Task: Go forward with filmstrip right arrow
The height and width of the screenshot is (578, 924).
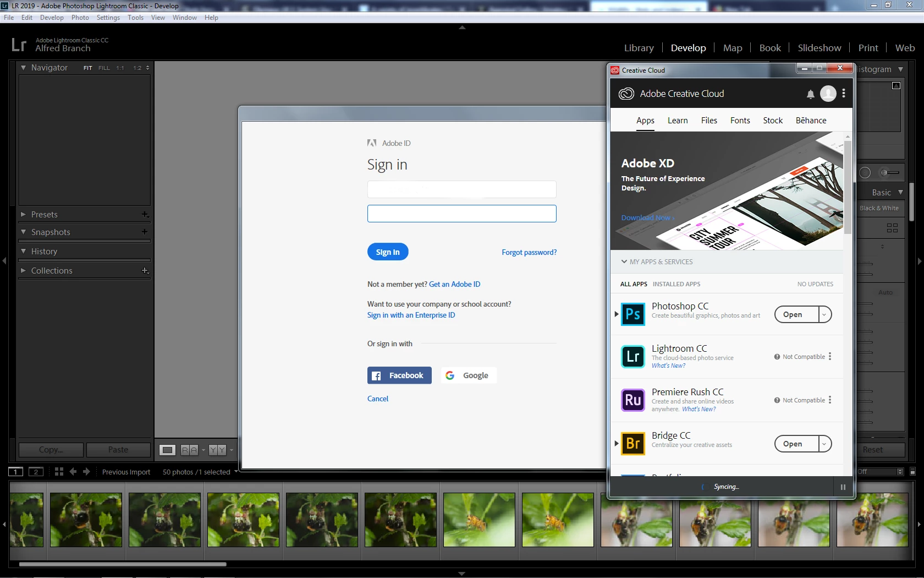Action: coord(86,472)
